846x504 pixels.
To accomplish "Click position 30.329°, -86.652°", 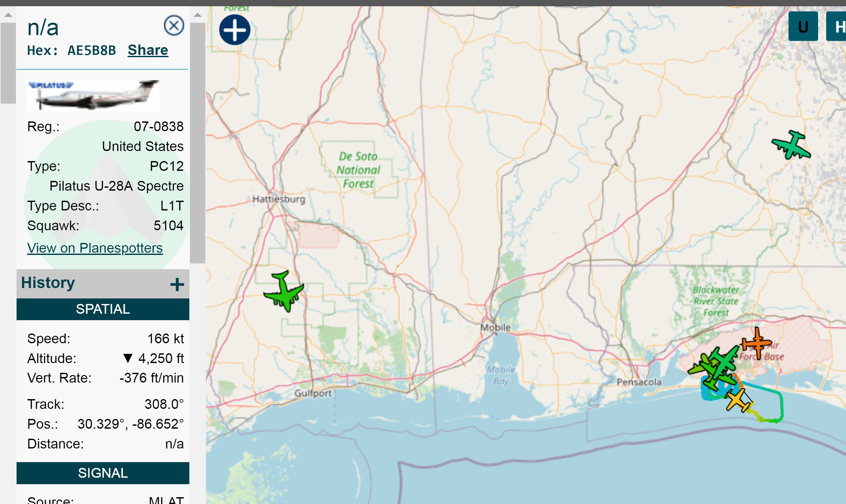I will (x=131, y=424).
